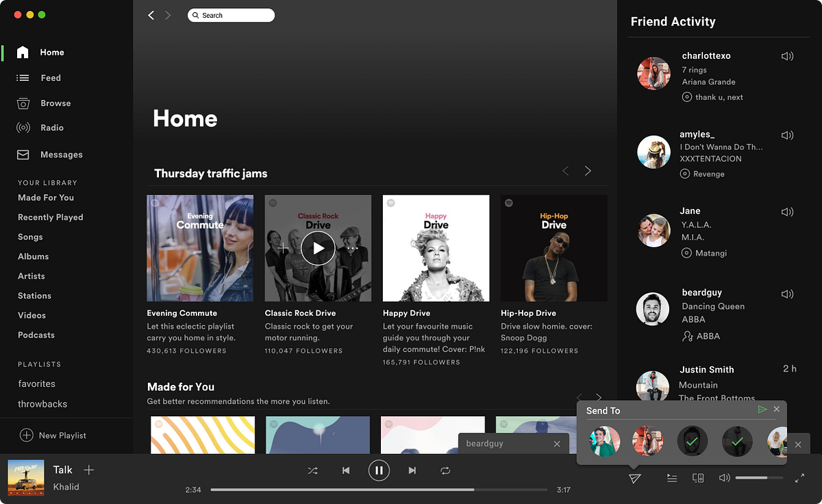
Task: Add Classic Rock Drive with plus icon
Action: [x=284, y=248]
